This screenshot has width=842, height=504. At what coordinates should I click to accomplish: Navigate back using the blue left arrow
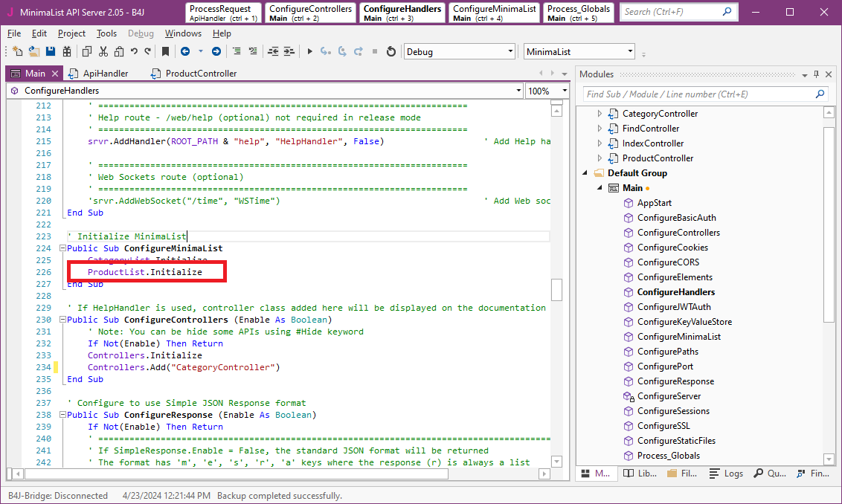(x=184, y=51)
